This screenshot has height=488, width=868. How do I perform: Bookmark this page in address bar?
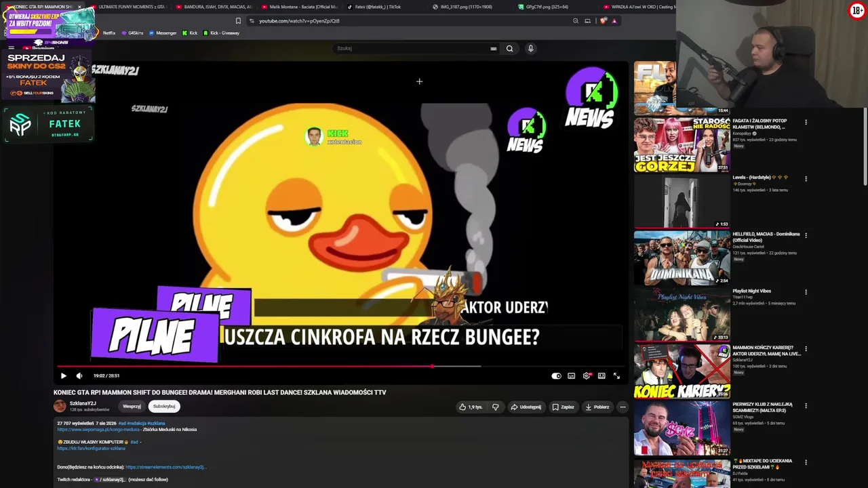click(x=238, y=21)
